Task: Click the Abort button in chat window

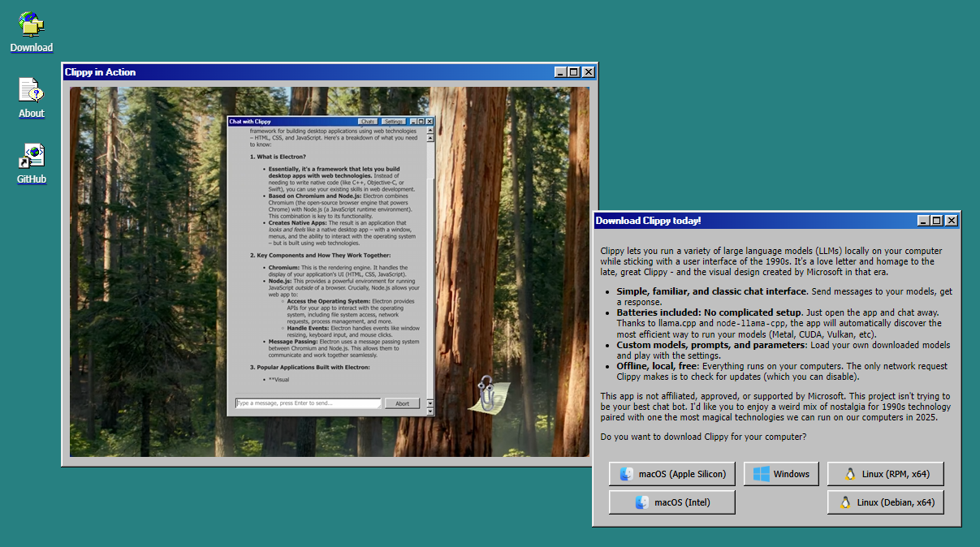Action: 403,403
